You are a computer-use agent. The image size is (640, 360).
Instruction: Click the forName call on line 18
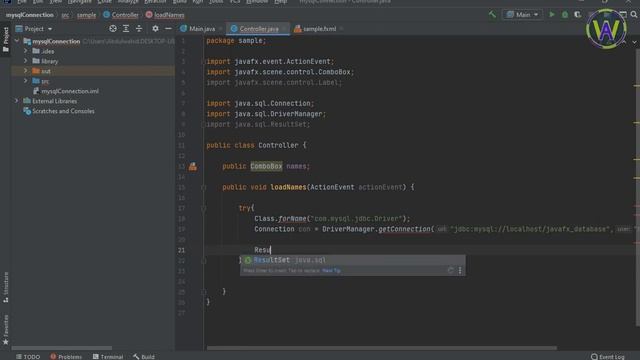coord(292,219)
